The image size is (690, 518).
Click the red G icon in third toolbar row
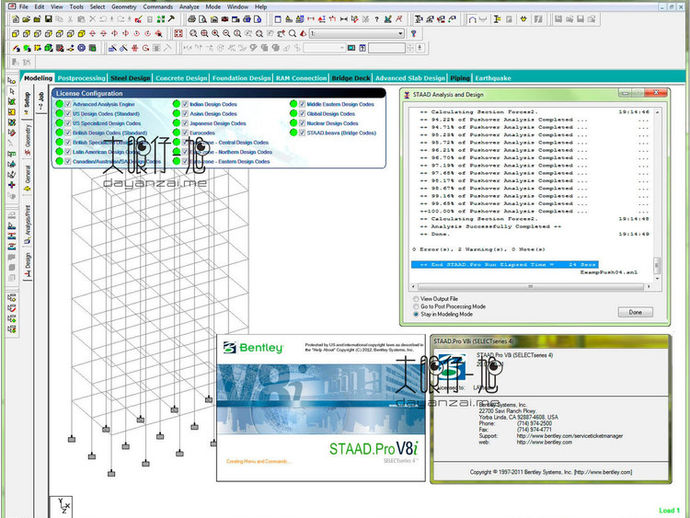tap(146, 48)
